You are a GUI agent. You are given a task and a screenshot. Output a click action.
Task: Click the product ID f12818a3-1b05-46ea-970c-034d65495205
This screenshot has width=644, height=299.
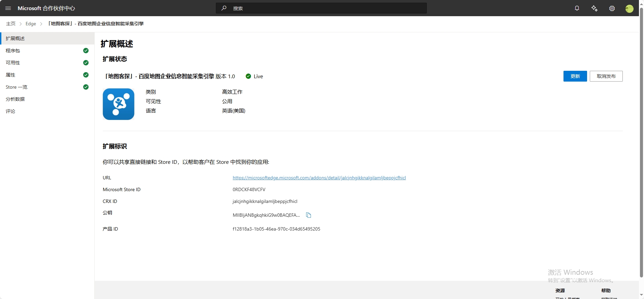coord(277,229)
